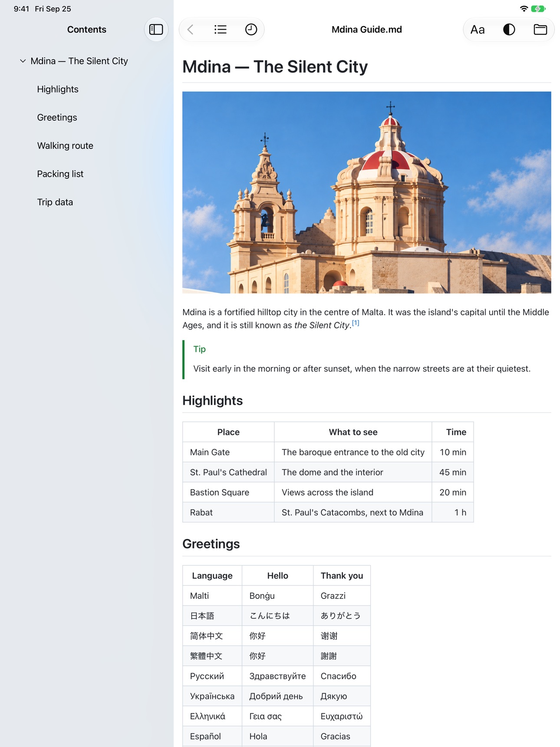Image resolution: width=560 pixels, height=747 pixels.
Task: Select the Bonġu greeting cell
Action: (x=277, y=596)
